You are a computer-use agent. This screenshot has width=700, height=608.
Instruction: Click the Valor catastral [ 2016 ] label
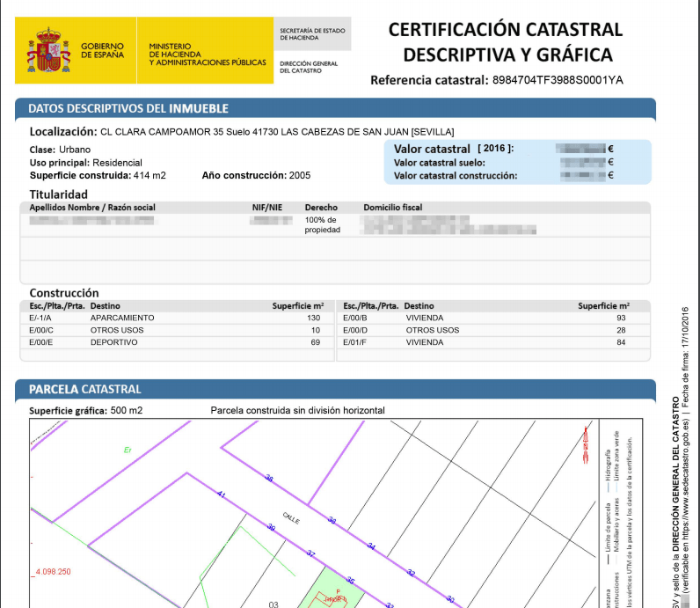454,149
